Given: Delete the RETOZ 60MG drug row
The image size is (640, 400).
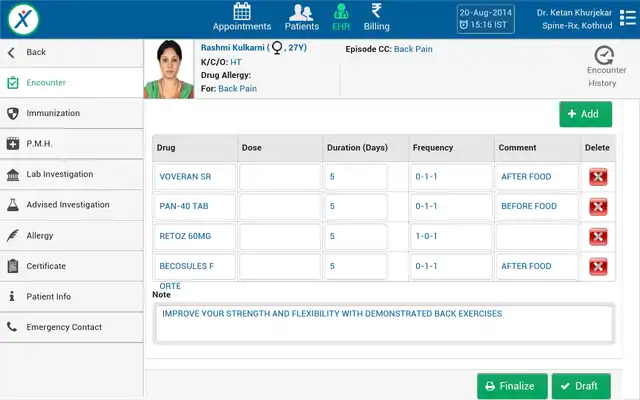Looking at the screenshot, I should click(x=598, y=237).
